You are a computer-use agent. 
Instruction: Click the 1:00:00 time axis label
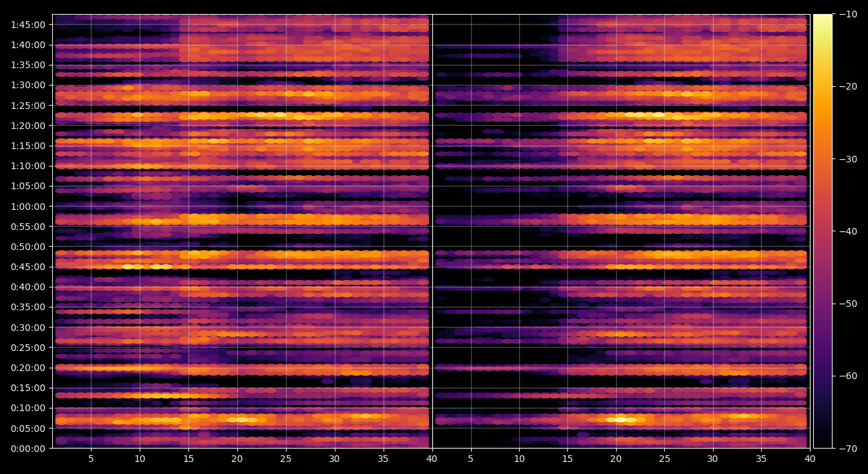click(x=28, y=207)
